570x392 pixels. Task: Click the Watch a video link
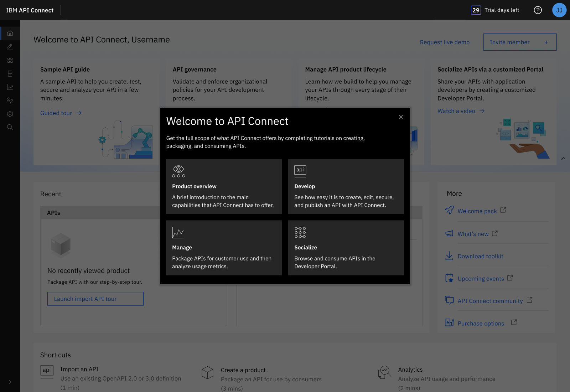click(x=461, y=111)
